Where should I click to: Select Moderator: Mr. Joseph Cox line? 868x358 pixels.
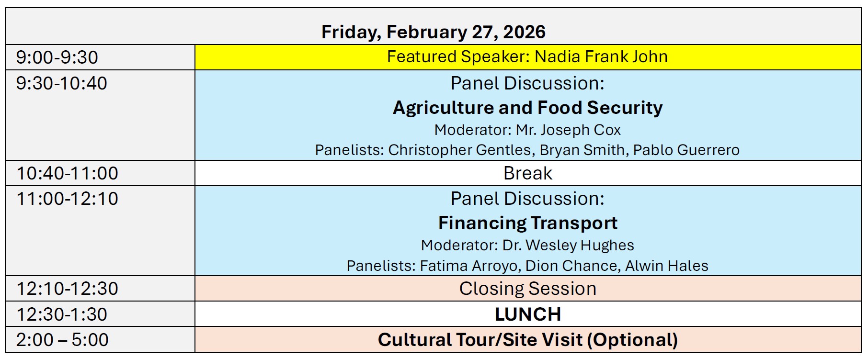click(527, 130)
